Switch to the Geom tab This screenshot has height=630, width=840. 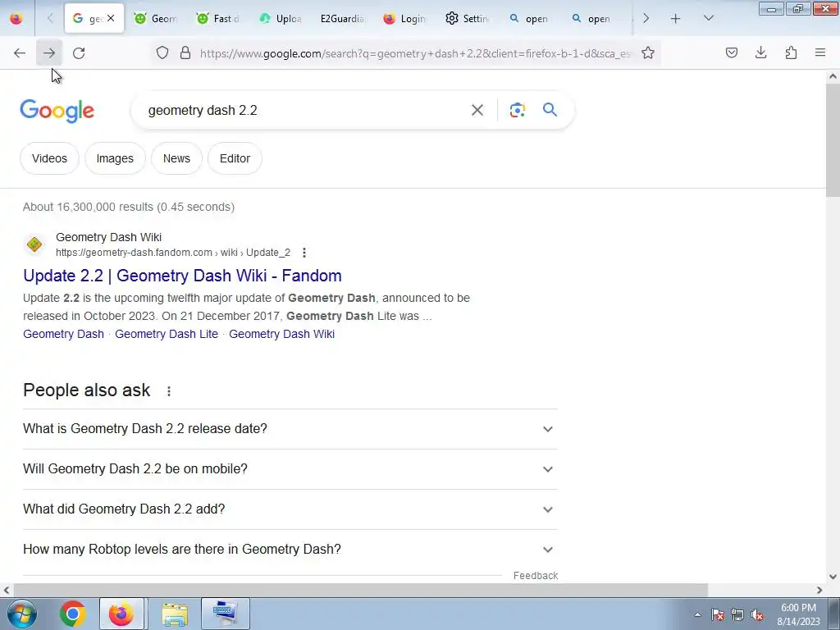[x=157, y=19]
